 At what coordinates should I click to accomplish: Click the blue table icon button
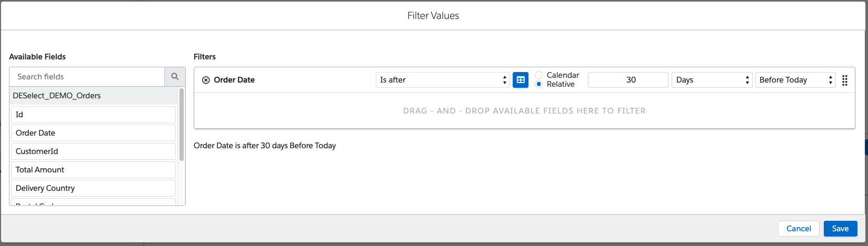520,80
